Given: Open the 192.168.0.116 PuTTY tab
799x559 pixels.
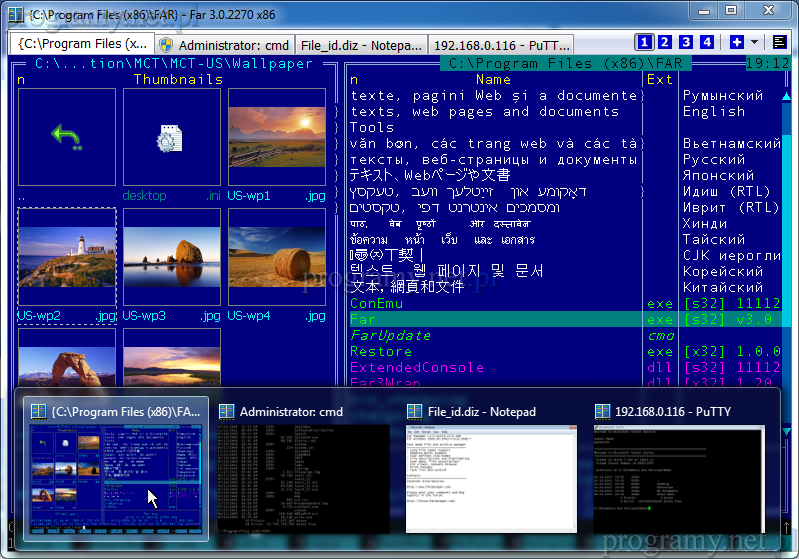Looking at the screenshot, I should pyautogui.click(x=502, y=45).
